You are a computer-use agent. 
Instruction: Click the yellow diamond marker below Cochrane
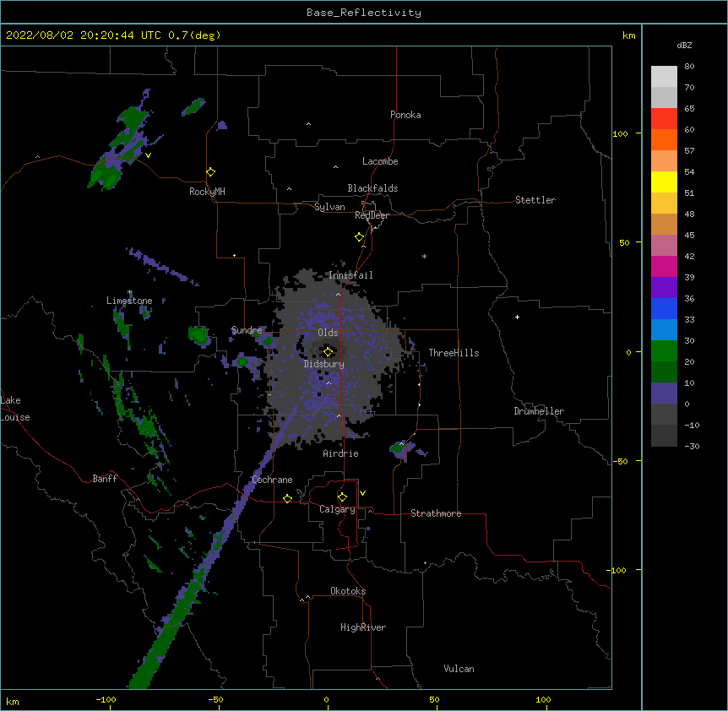[287, 498]
